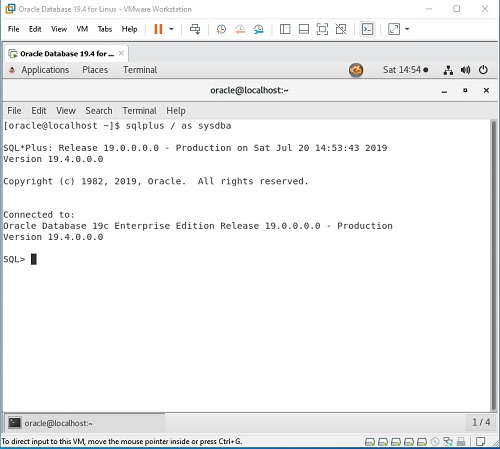Click the first hard disk status icon
The height and width of the screenshot is (449, 500).
tap(370, 442)
